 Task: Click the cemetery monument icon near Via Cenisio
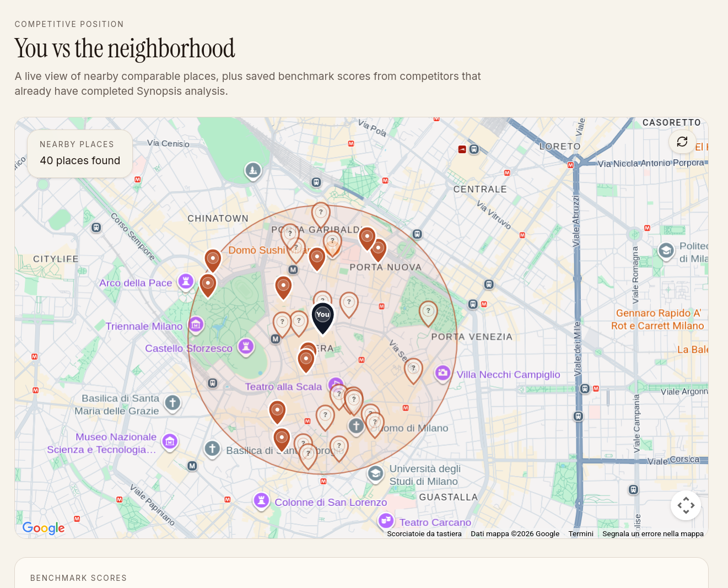pyautogui.click(x=253, y=171)
